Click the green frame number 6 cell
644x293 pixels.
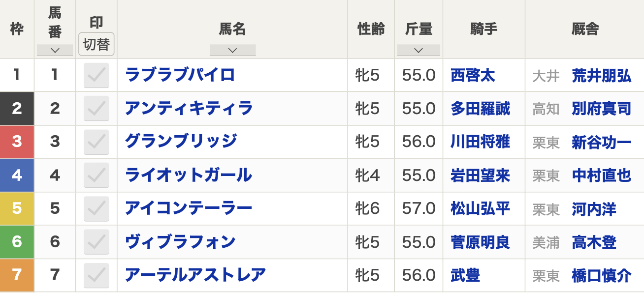17,242
